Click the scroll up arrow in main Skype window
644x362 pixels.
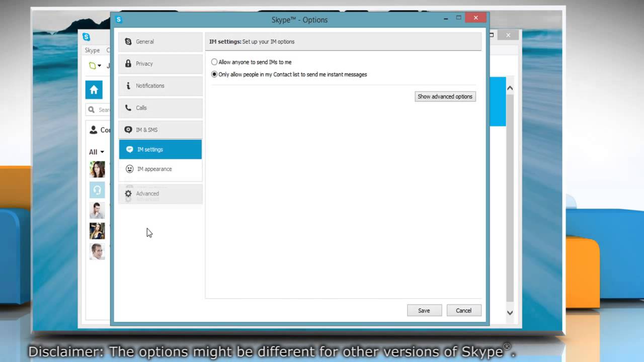coord(510,88)
